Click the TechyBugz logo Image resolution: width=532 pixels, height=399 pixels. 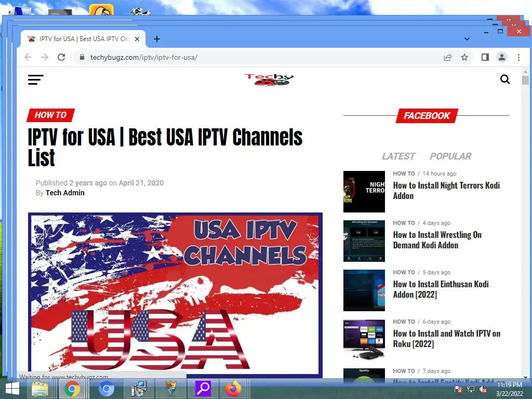pyautogui.click(x=269, y=79)
